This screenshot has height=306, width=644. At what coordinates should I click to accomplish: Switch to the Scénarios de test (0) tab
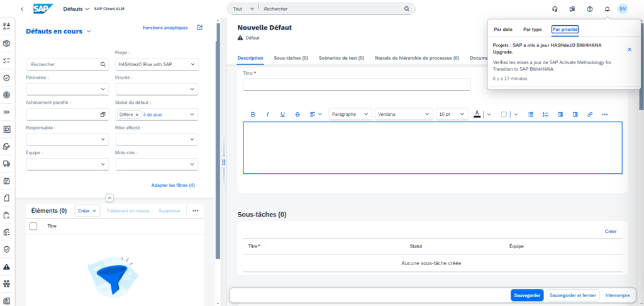pos(341,58)
